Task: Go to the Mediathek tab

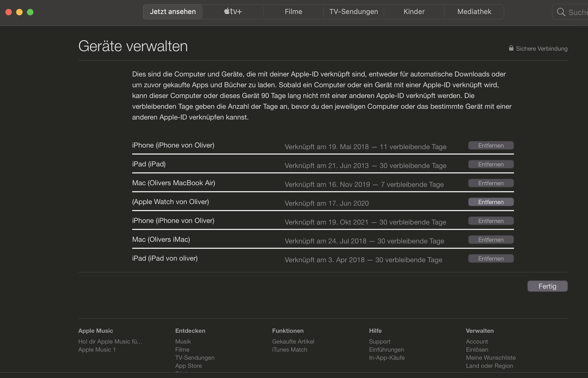Action: point(474,12)
